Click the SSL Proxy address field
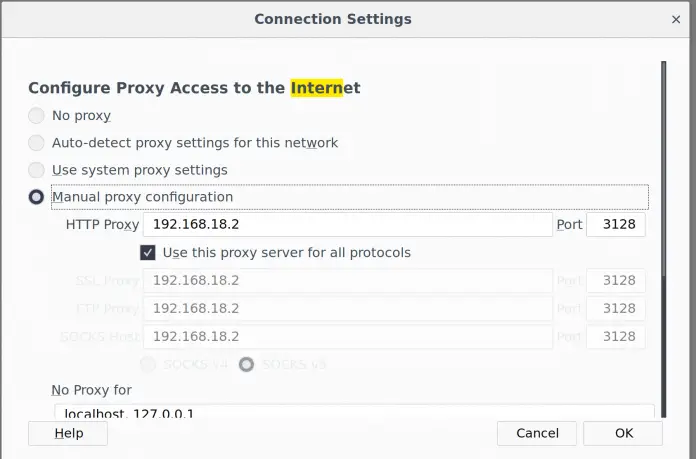Viewport: 696px width, 459px height. pos(348,281)
